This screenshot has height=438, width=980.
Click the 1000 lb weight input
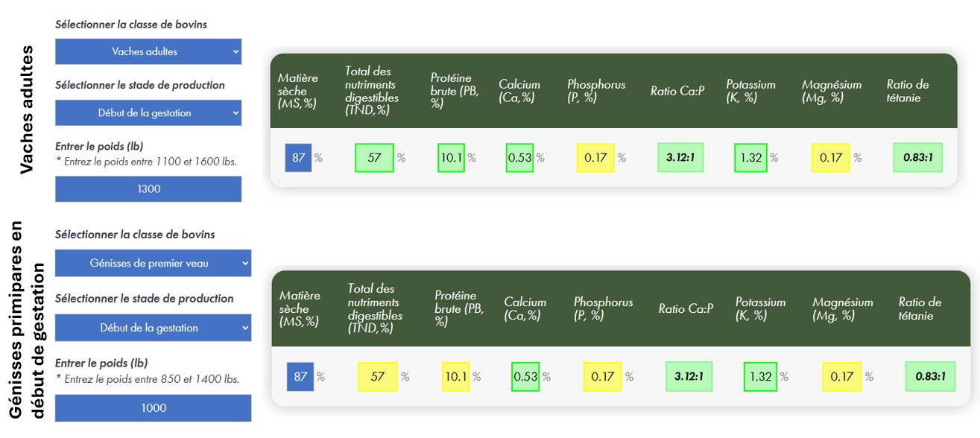point(153,408)
